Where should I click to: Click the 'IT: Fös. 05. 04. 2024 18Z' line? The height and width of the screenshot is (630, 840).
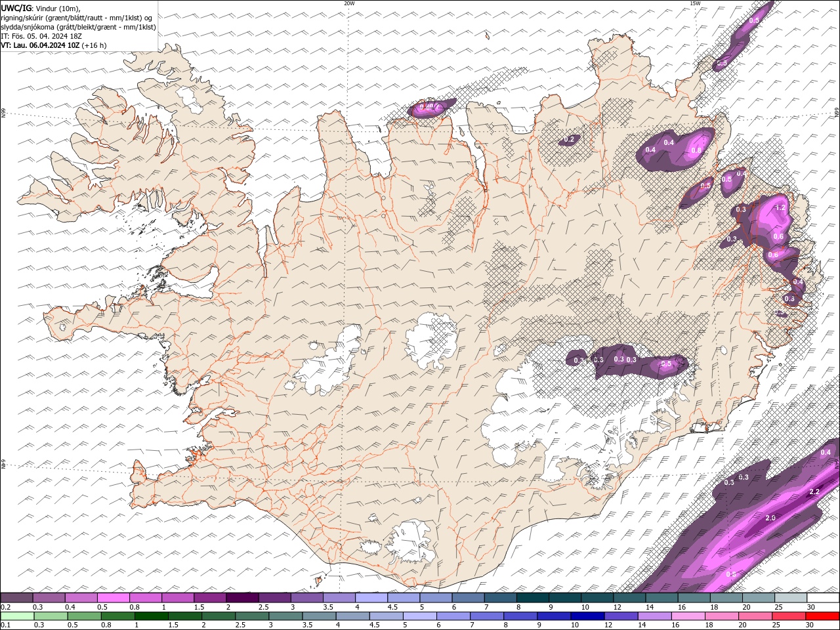point(41,36)
